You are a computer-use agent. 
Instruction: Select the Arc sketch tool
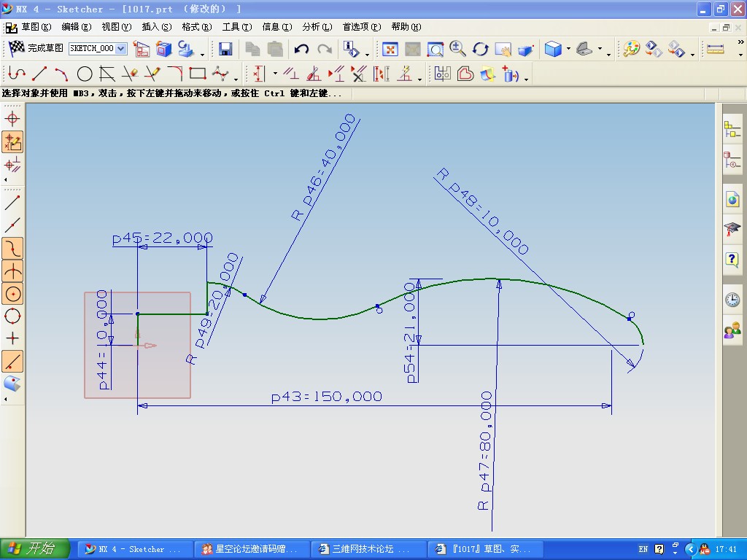(61, 74)
